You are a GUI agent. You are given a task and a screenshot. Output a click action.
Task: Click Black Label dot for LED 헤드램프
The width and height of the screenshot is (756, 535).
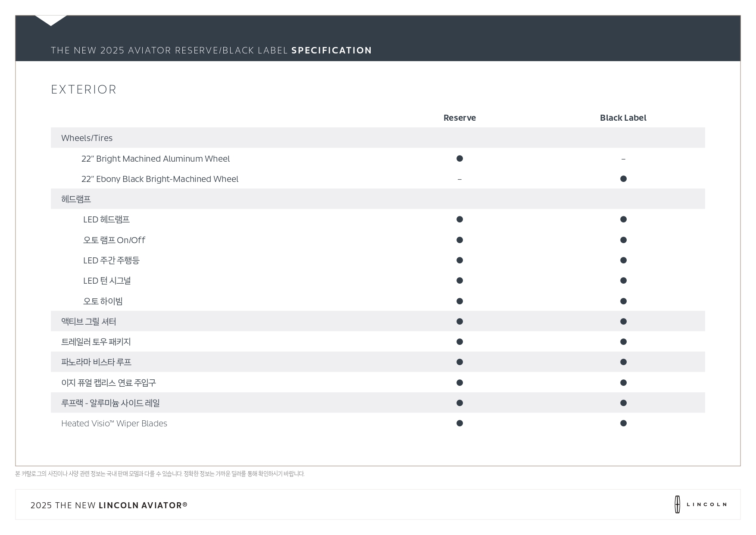point(623,219)
